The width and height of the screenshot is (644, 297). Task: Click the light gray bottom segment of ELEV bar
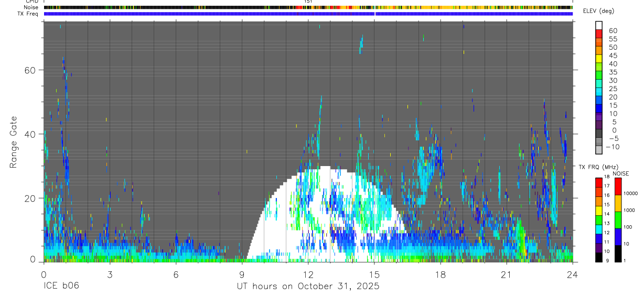coord(599,150)
